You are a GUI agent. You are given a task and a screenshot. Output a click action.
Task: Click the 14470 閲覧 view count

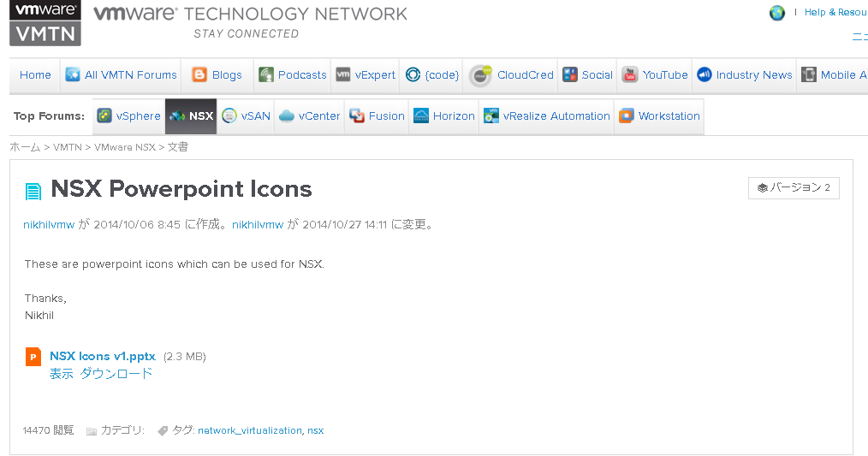[x=48, y=430]
